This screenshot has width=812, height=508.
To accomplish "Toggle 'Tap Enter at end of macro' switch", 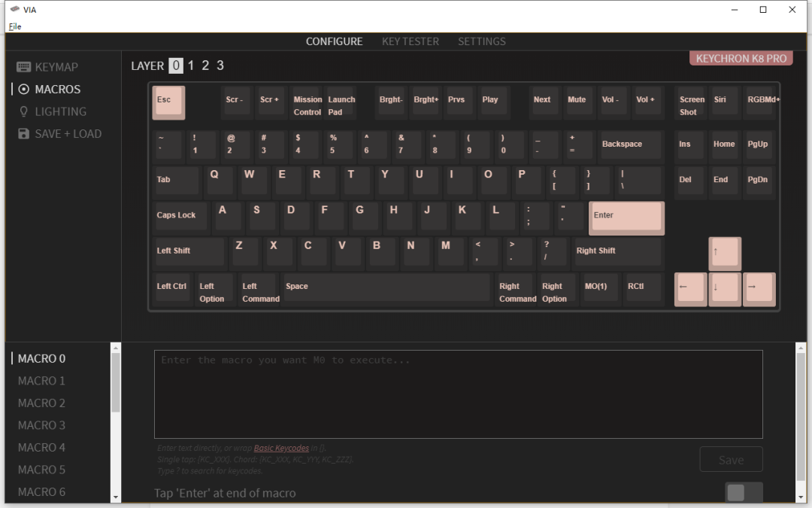I will [x=744, y=492].
